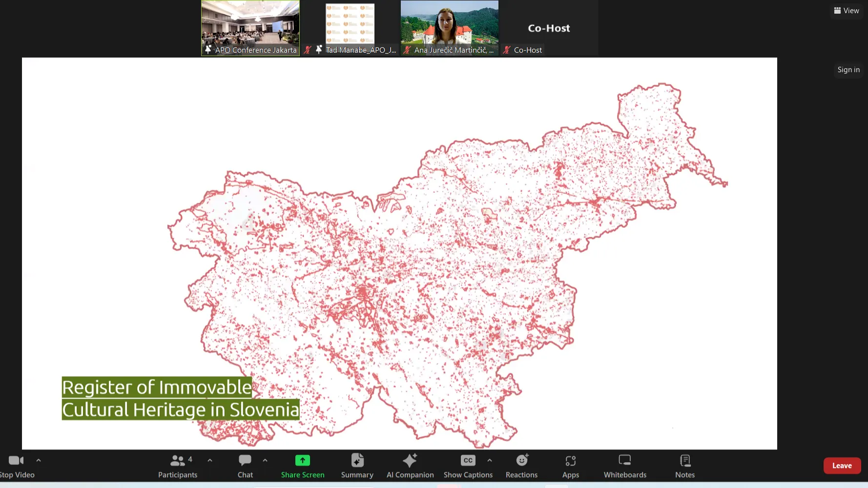Viewport: 868px width, 488px height.
Task: Open the Chat panel
Action: click(245, 466)
